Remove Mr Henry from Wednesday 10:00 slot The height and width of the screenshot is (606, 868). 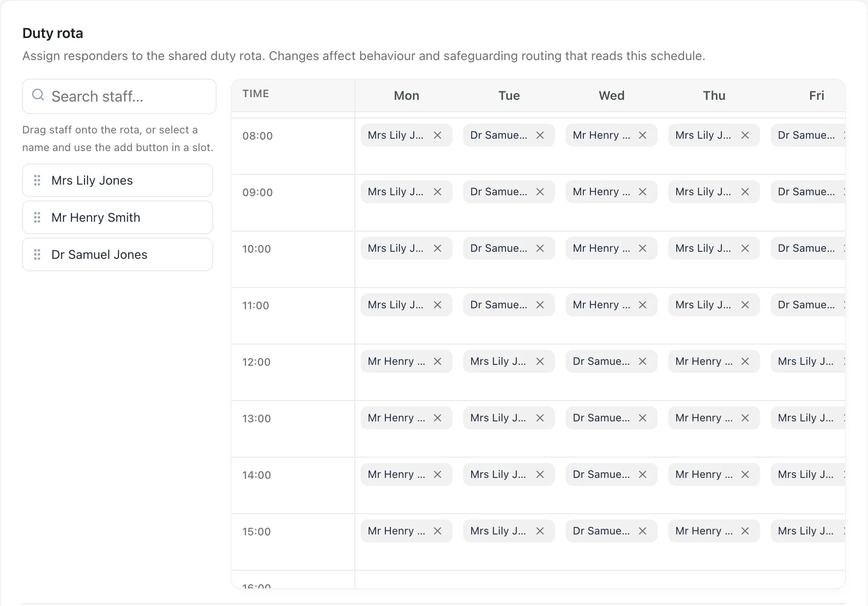643,248
